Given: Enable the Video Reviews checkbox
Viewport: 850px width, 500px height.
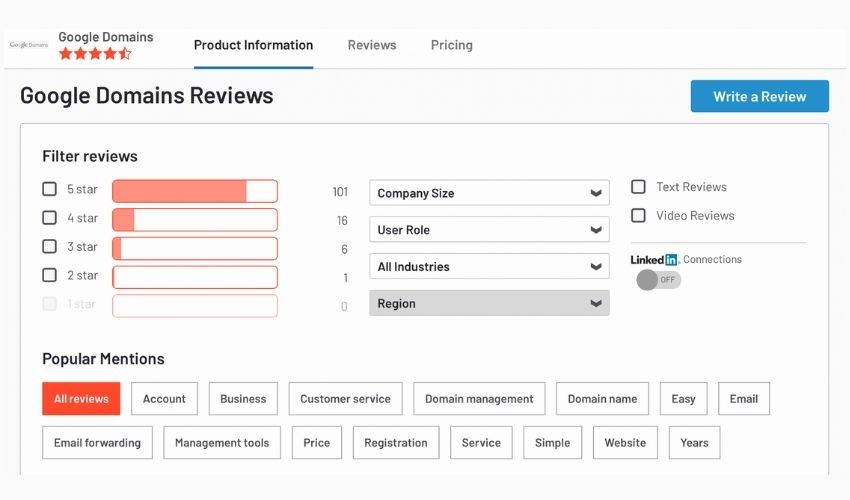Looking at the screenshot, I should click(x=639, y=215).
